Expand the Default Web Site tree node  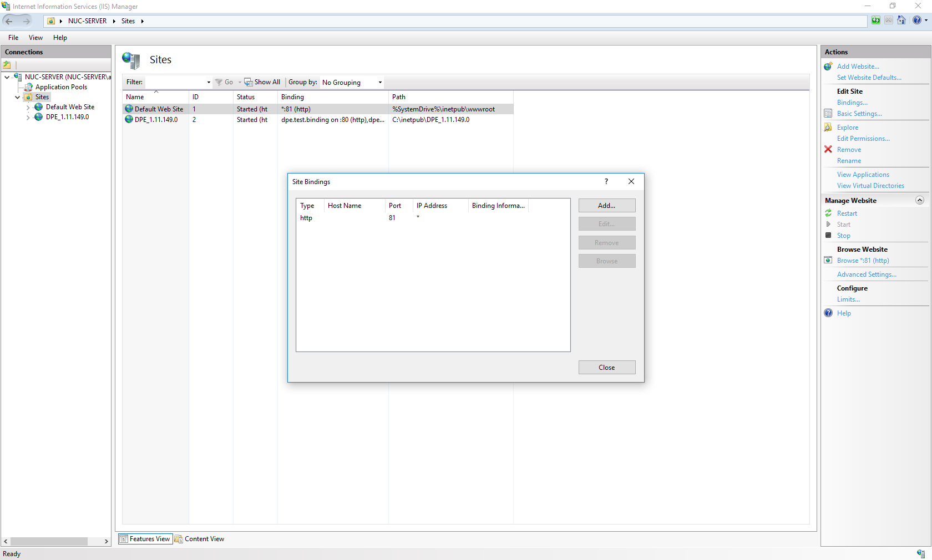pyautogui.click(x=28, y=108)
